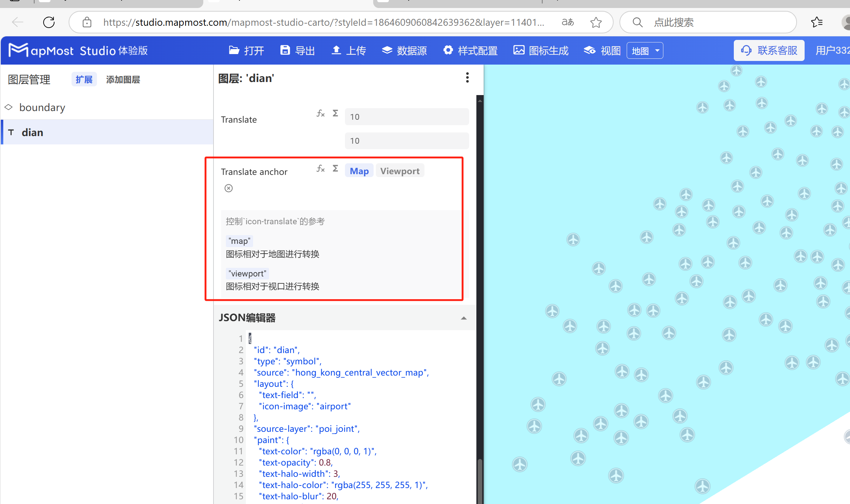
Task: Switch translate anchor to Viewport
Action: click(400, 171)
